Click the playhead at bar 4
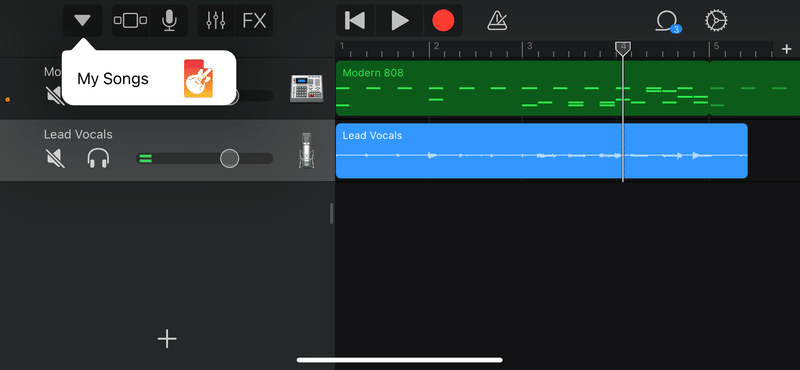Screen dimensions: 800x370 click(x=622, y=49)
